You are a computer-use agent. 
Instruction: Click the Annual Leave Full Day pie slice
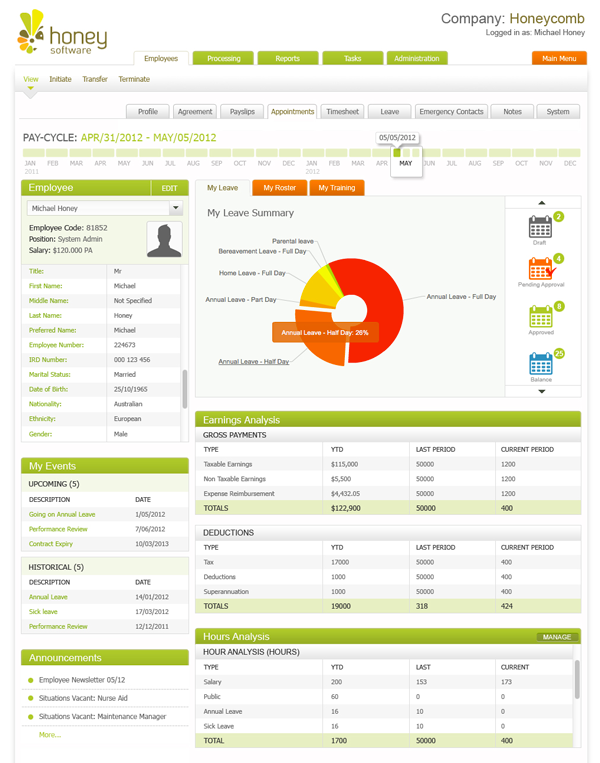pyautogui.click(x=380, y=290)
